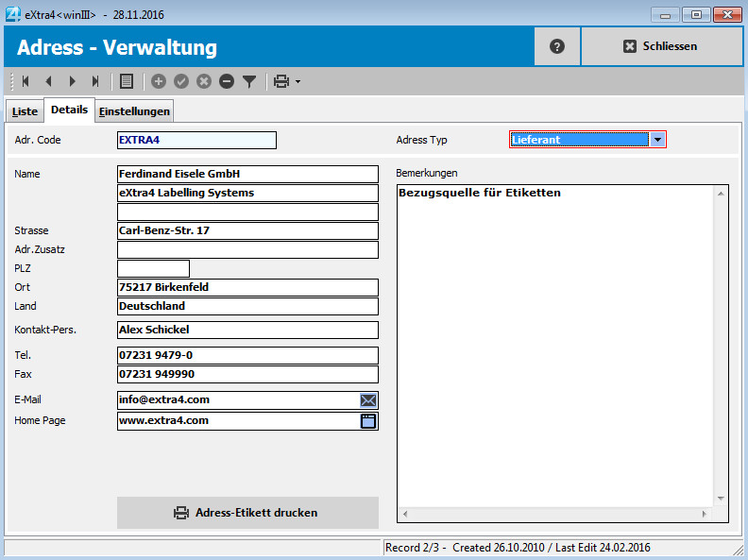Open the home page browser icon
748x560 pixels.
click(x=368, y=421)
